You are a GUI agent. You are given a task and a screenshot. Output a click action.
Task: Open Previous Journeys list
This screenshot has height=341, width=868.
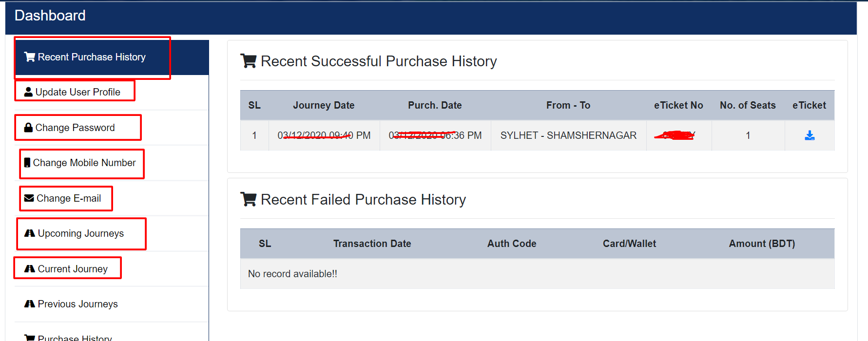point(78,304)
